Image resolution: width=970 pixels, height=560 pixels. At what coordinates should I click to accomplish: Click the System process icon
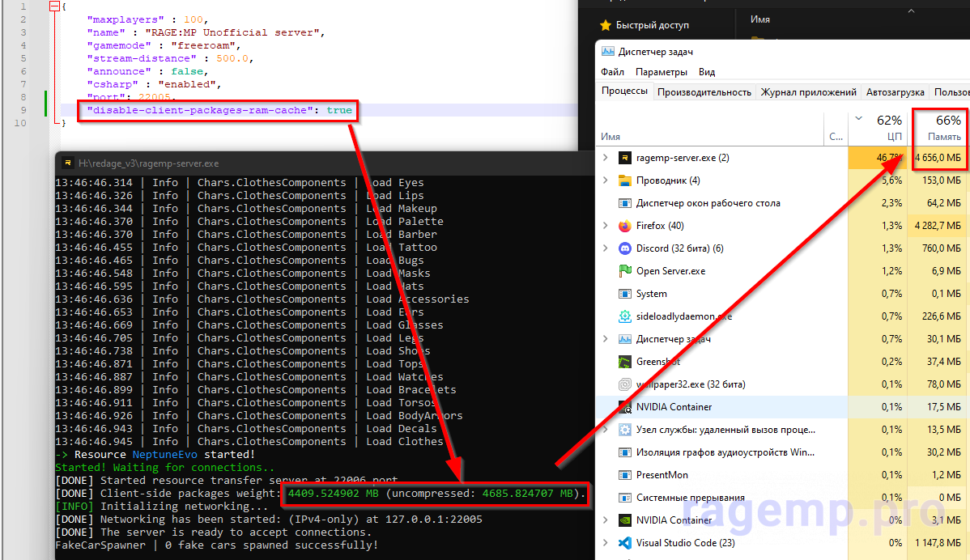coord(625,294)
